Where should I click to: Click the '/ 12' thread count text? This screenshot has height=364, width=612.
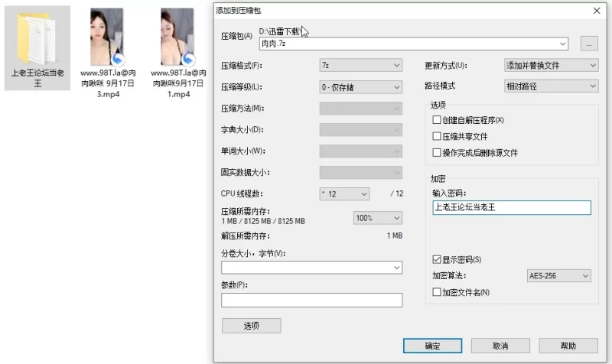[x=397, y=193]
